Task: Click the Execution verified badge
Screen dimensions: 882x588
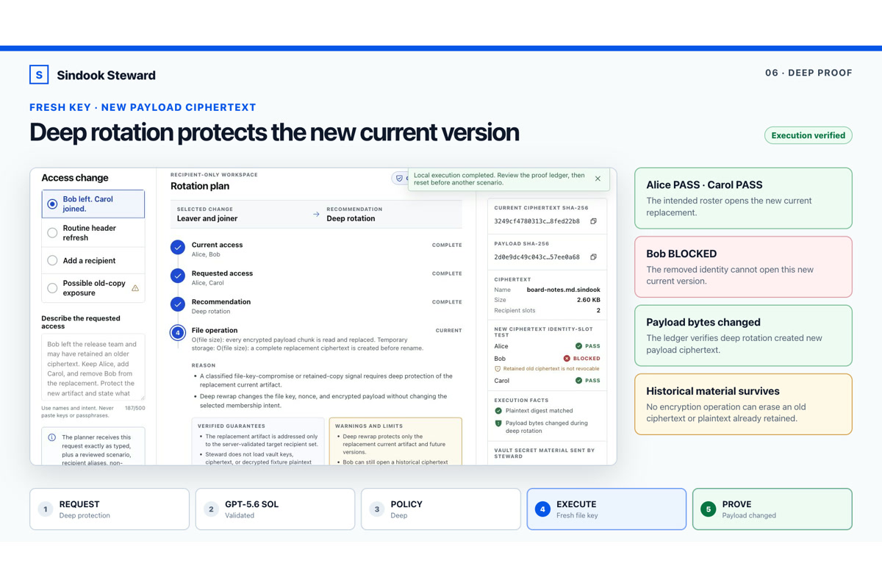Action: [x=808, y=135]
